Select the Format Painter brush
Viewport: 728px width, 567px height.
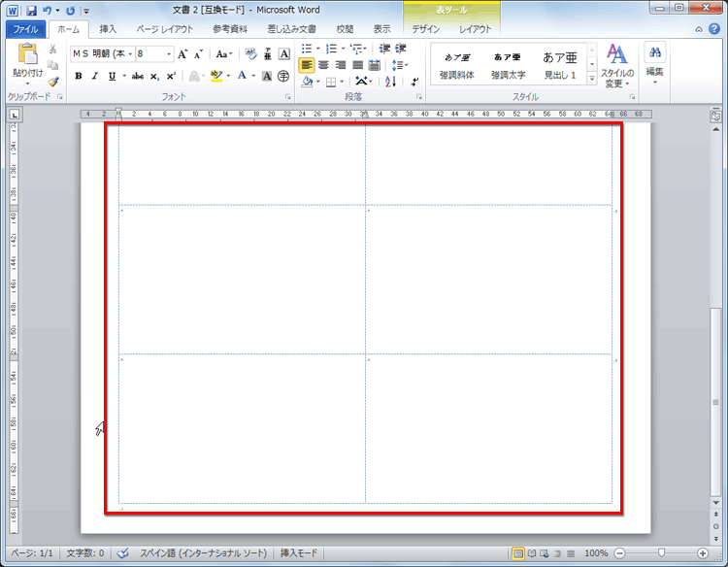(53, 82)
